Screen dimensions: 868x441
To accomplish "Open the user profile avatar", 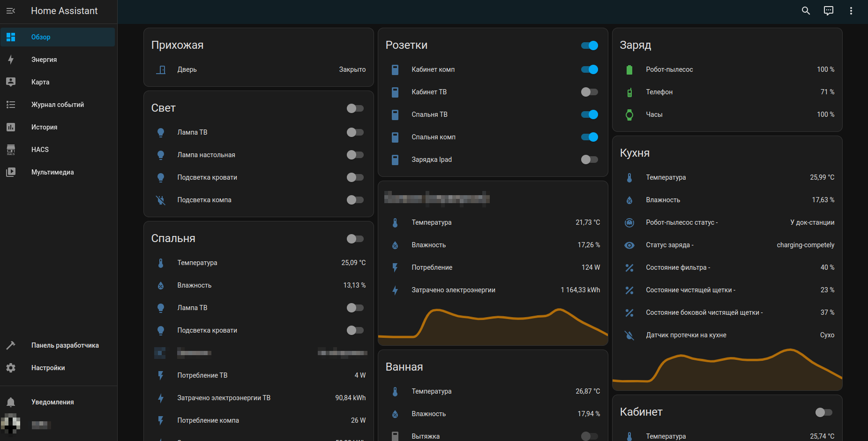I will tap(11, 425).
